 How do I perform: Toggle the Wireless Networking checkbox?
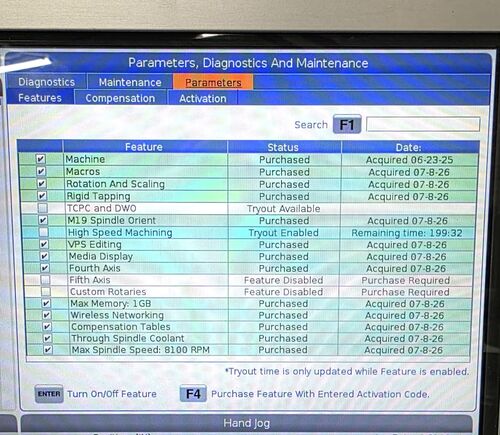47,315
